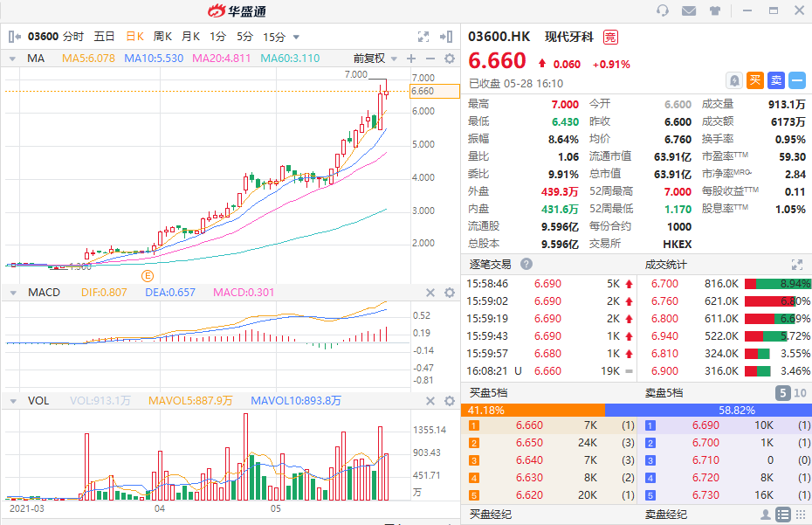Open the messages envelope icon
This screenshot has height=525, width=812.
pos(689,10)
